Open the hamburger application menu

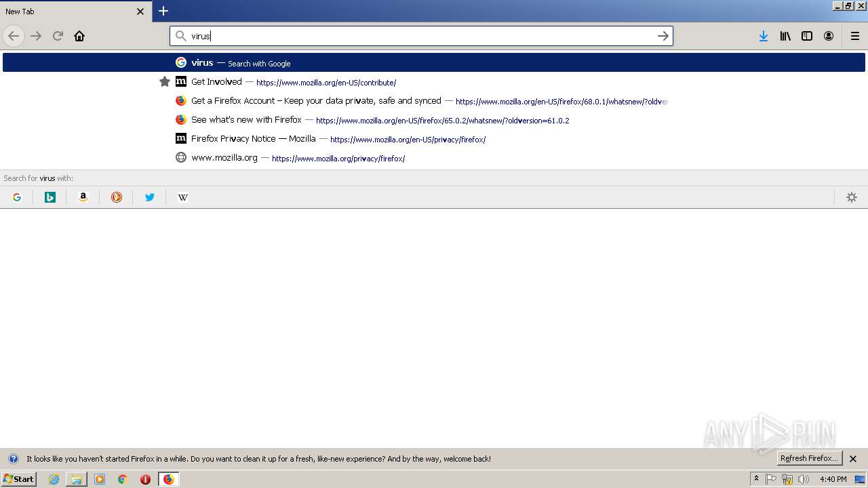click(854, 36)
